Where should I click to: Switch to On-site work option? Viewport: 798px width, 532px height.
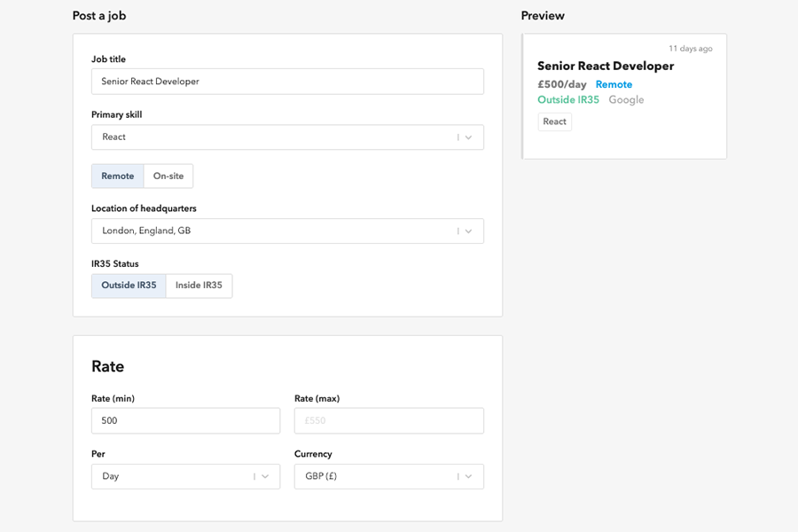tap(168, 176)
